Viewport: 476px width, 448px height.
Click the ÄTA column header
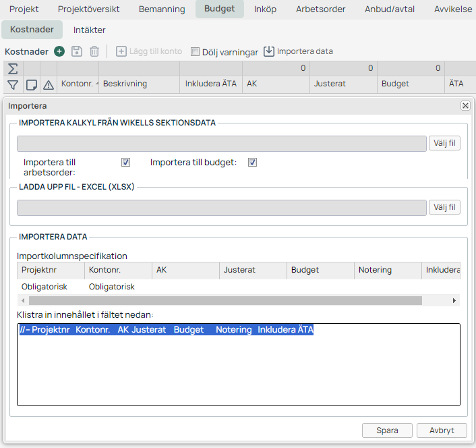click(460, 84)
